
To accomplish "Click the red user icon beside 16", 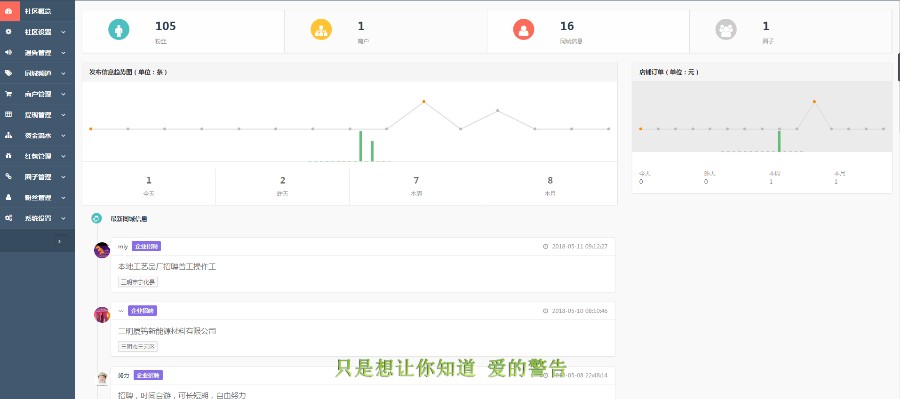I will [x=523, y=29].
